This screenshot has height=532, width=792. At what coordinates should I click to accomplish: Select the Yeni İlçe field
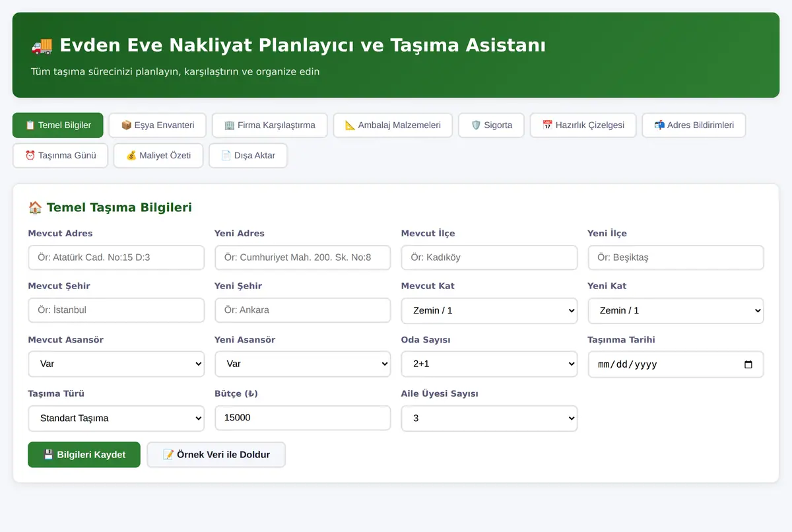click(676, 257)
